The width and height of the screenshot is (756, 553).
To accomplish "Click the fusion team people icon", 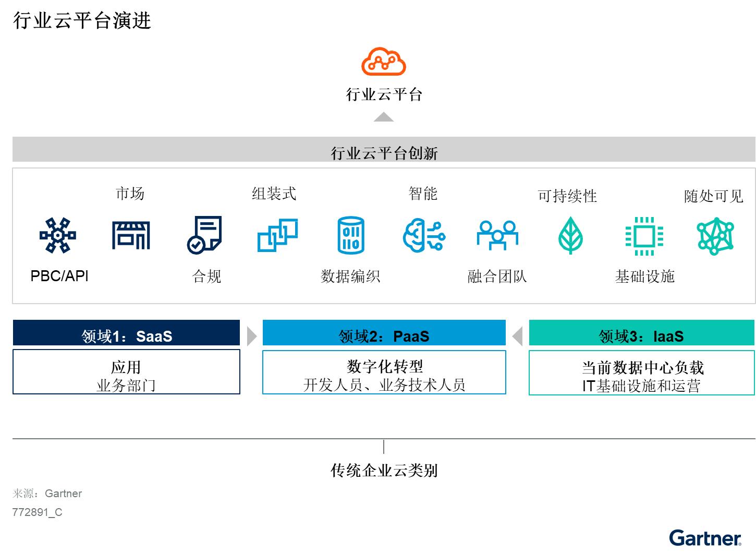I will click(497, 235).
